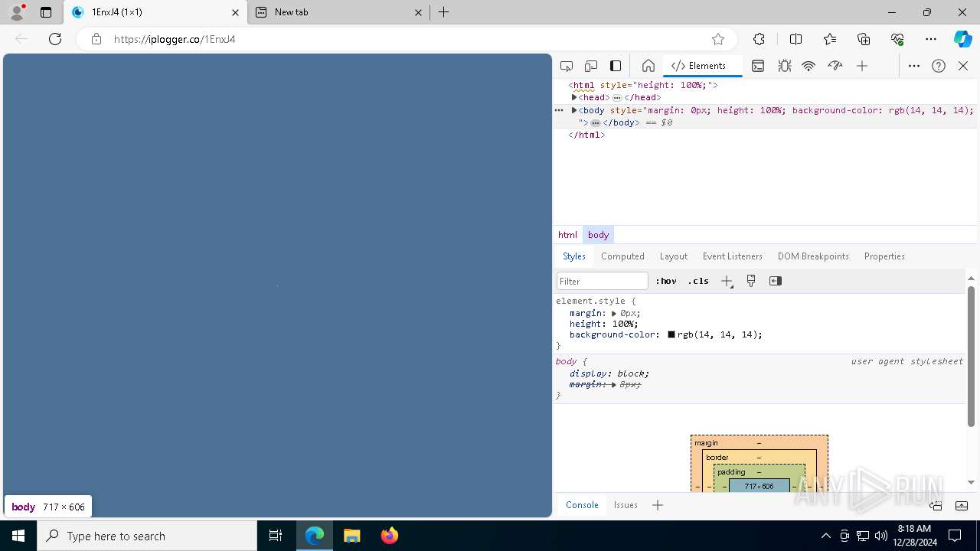Toggle the .cls class editor
980x551 pixels.
(698, 281)
